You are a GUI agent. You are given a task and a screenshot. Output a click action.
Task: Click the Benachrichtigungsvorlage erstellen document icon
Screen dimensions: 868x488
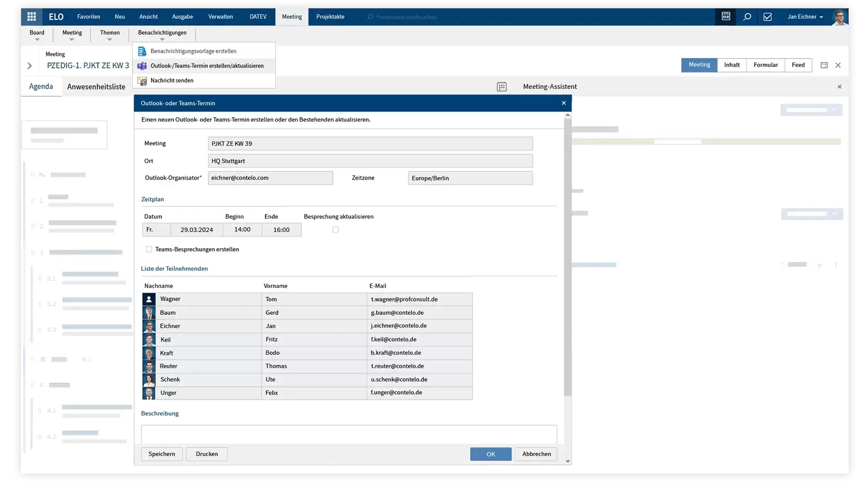coord(142,51)
